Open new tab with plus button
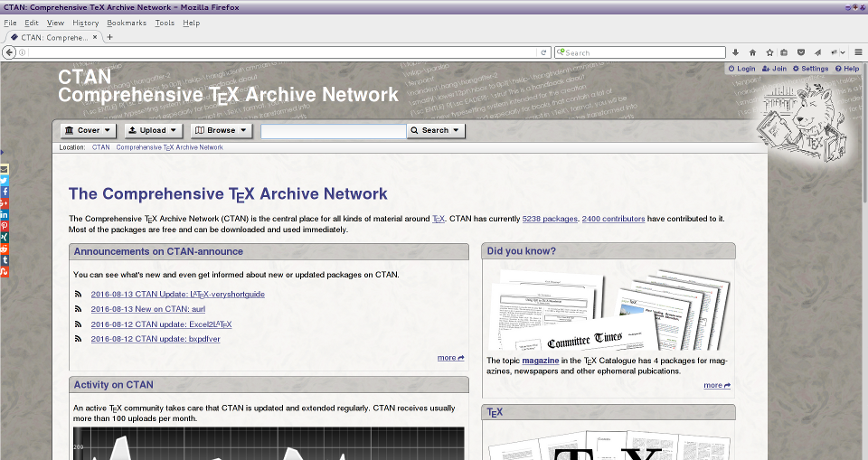Screen dimensions: 868x460 pyautogui.click(x=109, y=37)
